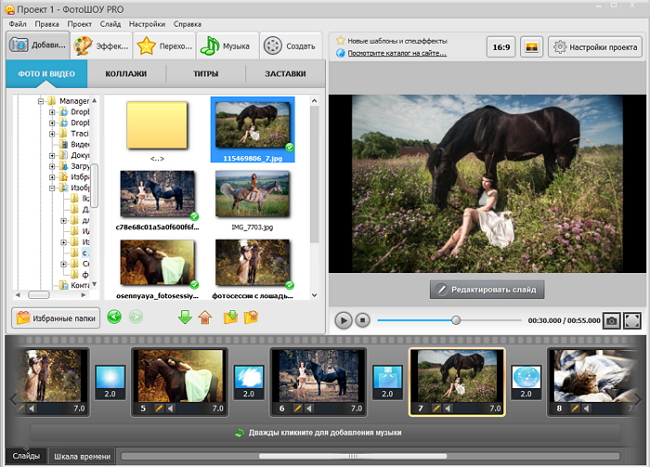Open the Слайд menu
The width and height of the screenshot is (650, 467).
tap(112, 22)
